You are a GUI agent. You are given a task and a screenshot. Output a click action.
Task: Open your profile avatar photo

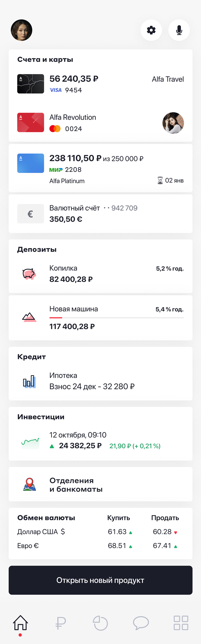coord(21,30)
